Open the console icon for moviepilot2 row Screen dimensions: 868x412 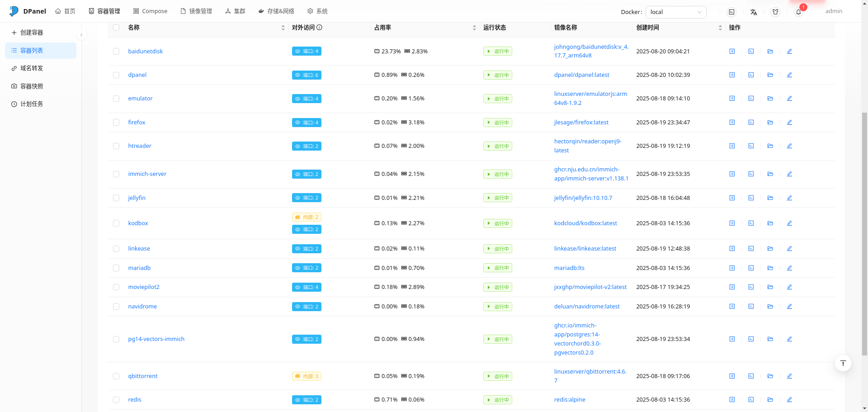pyautogui.click(x=751, y=287)
